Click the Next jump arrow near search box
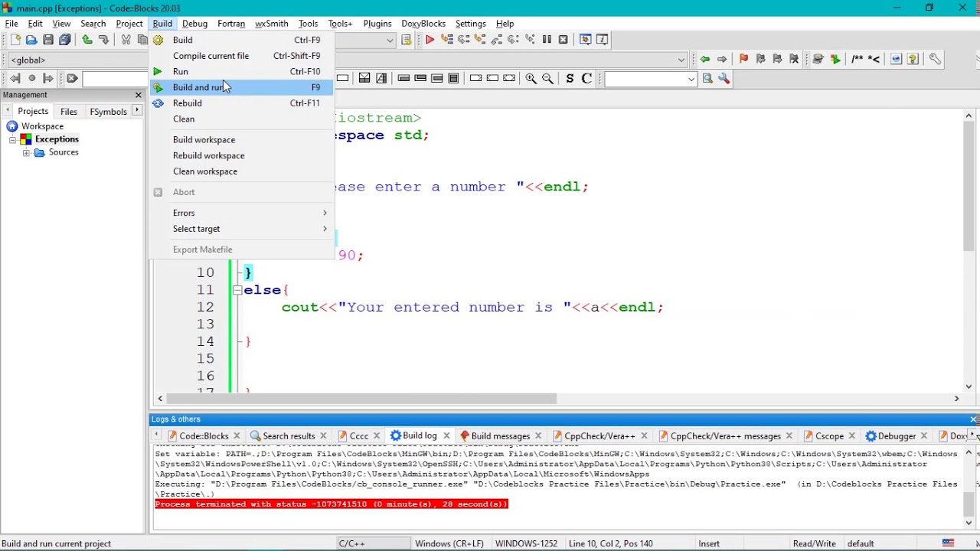Viewport: 980px width, 551px height. point(48,78)
